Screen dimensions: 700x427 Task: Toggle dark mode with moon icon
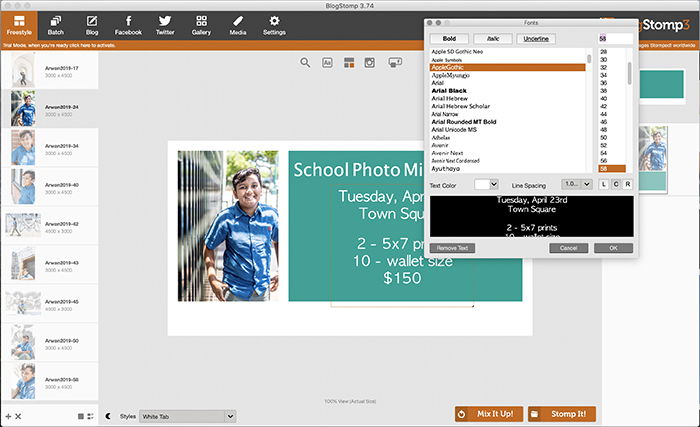click(x=108, y=416)
